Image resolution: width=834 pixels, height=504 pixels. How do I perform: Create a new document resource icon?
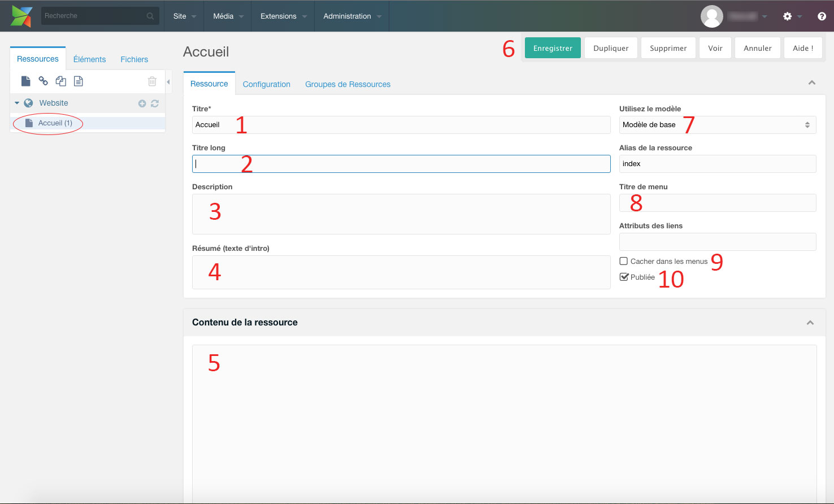(25, 81)
